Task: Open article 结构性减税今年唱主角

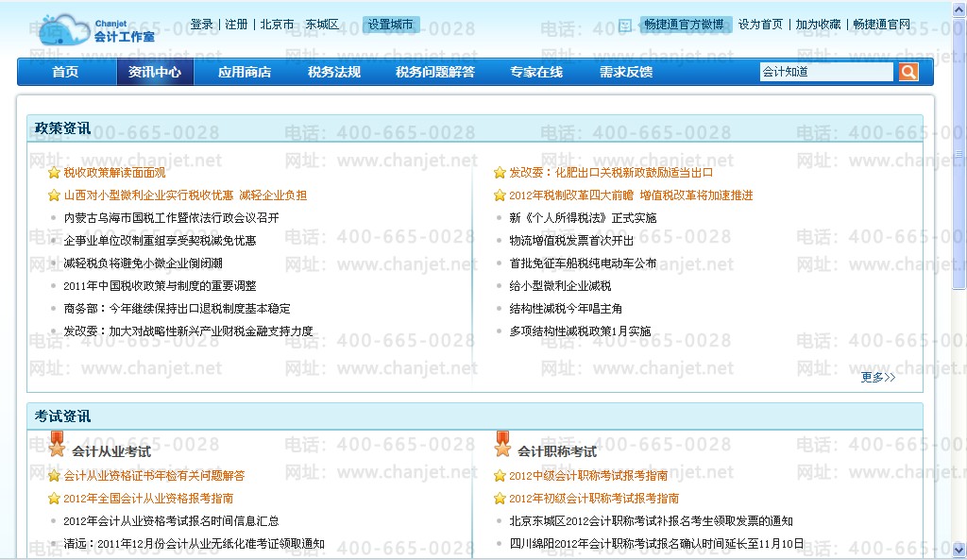Action: coord(566,309)
